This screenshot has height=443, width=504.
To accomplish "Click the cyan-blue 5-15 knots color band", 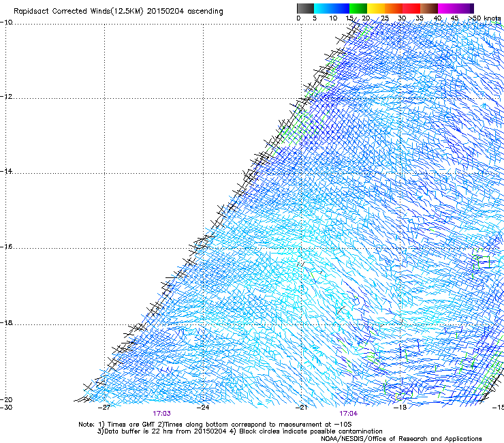I will coord(332,8).
